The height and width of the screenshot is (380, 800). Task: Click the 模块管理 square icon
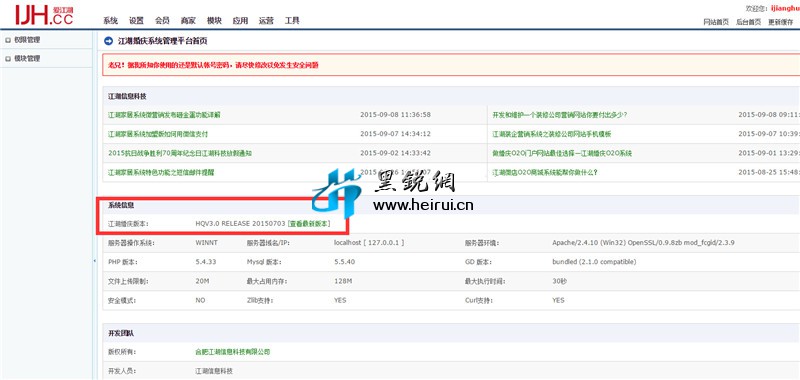pyautogui.click(x=8, y=59)
